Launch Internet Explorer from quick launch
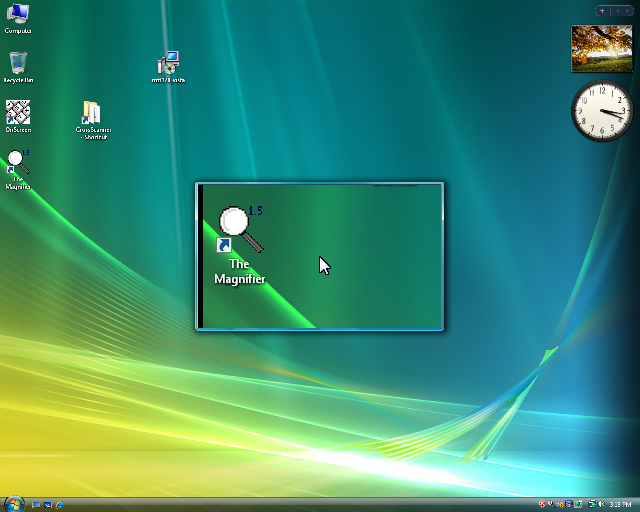The image size is (640, 512). point(59,504)
